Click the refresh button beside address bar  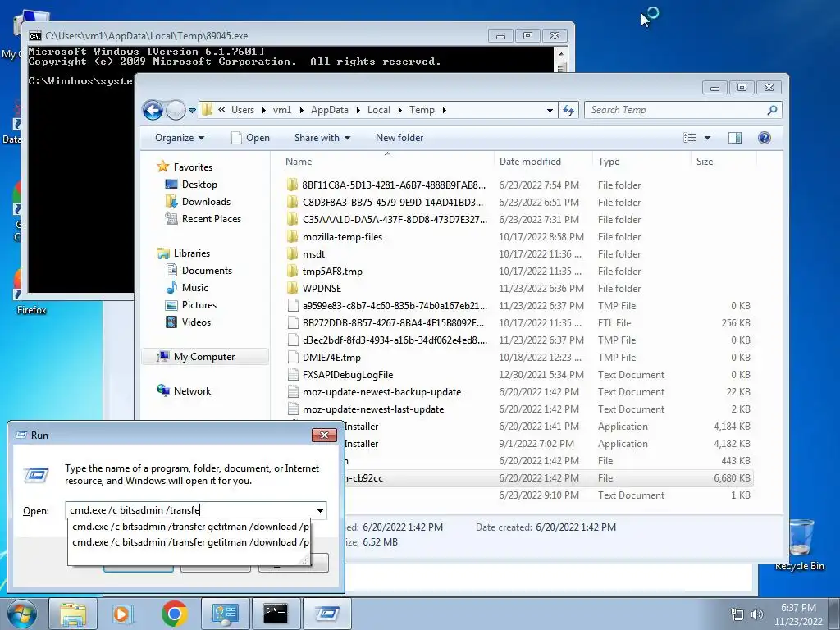pyautogui.click(x=568, y=111)
